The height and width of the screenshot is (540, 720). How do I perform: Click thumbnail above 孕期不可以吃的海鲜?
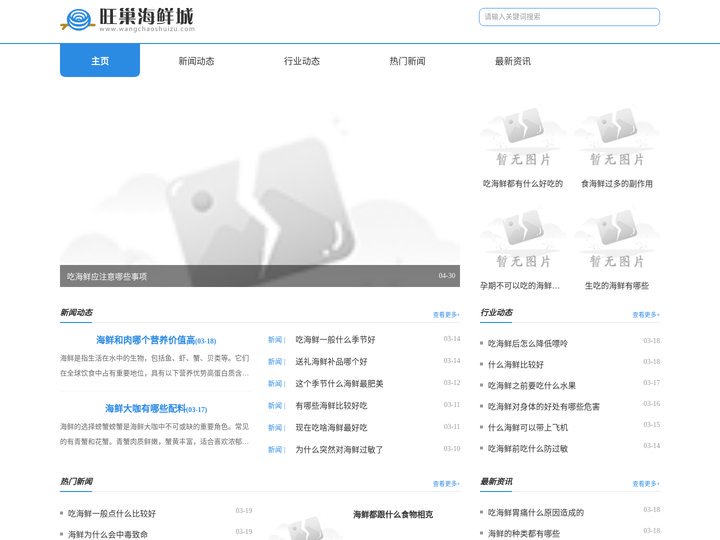523,239
